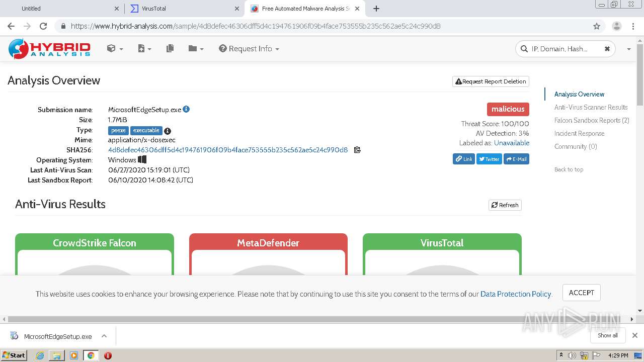Click the malicious verdict badge
644x362 pixels.
pos(508,109)
